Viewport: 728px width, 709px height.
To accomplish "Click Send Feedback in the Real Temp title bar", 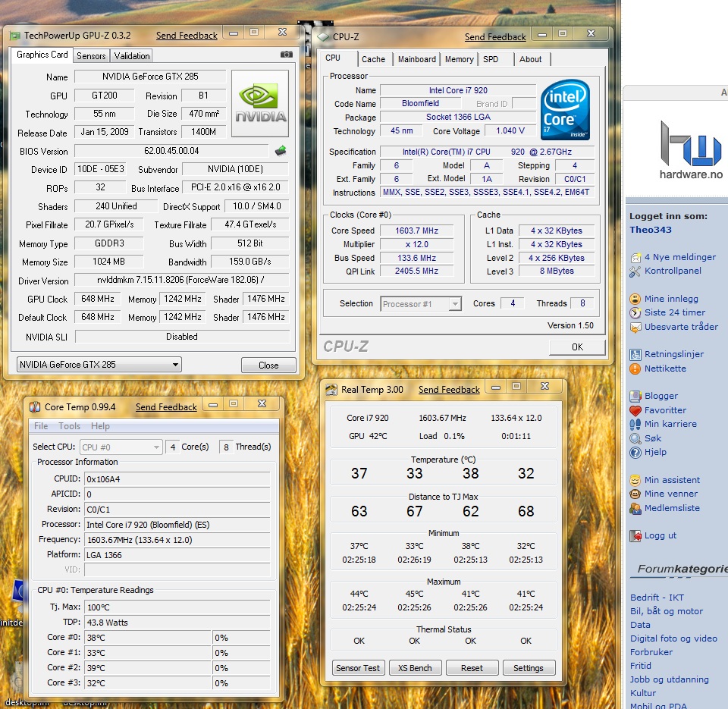I will point(449,390).
